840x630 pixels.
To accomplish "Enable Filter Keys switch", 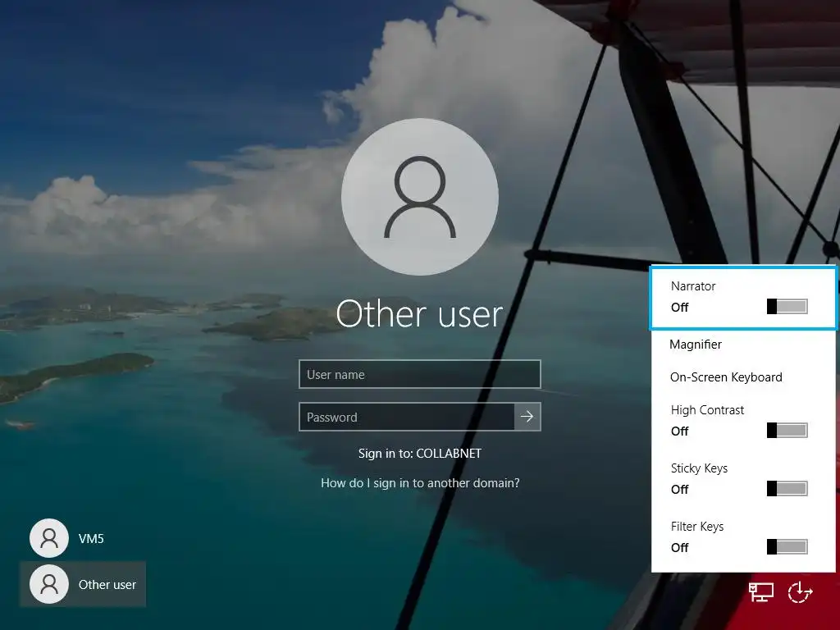I will (x=787, y=547).
